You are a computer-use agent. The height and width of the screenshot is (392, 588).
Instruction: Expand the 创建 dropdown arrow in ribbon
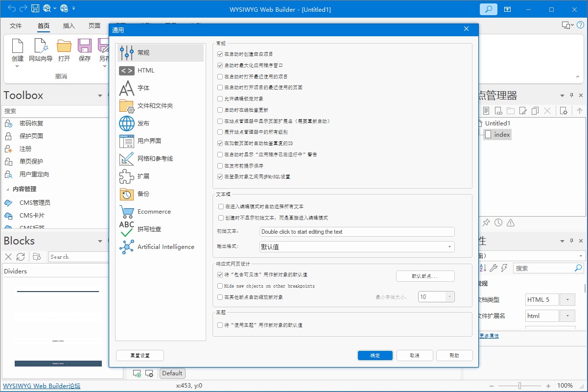point(17,66)
